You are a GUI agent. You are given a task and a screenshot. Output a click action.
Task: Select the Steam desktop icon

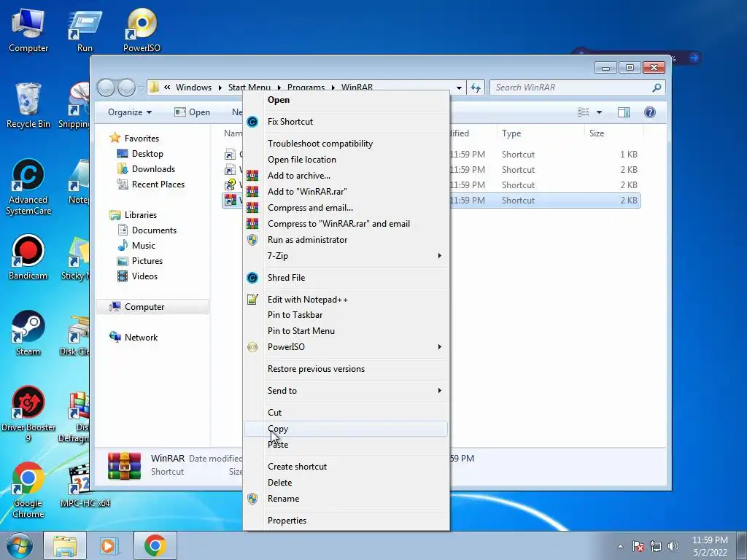pyautogui.click(x=28, y=332)
